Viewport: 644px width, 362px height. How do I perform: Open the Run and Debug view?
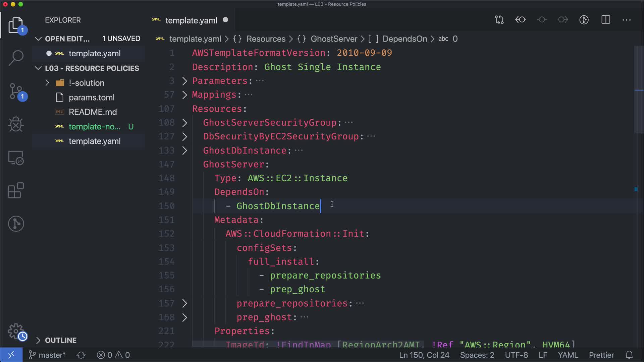16,124
